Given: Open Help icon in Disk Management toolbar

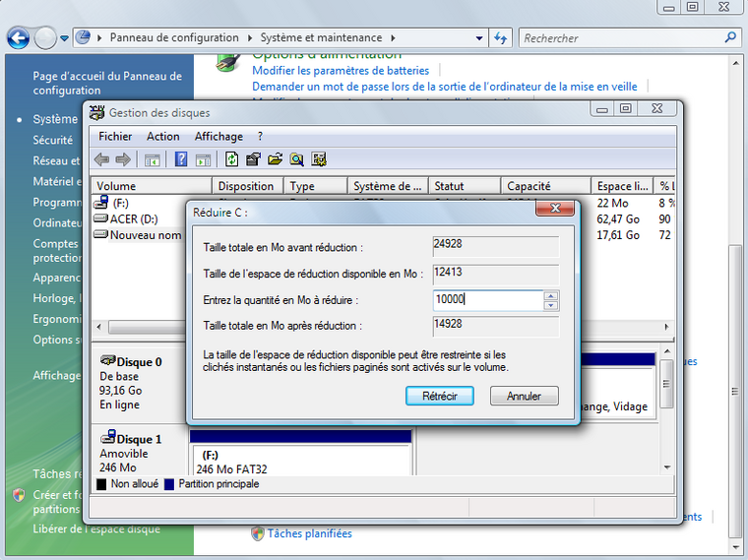Looking at the screenshot, I should [181, 158].
